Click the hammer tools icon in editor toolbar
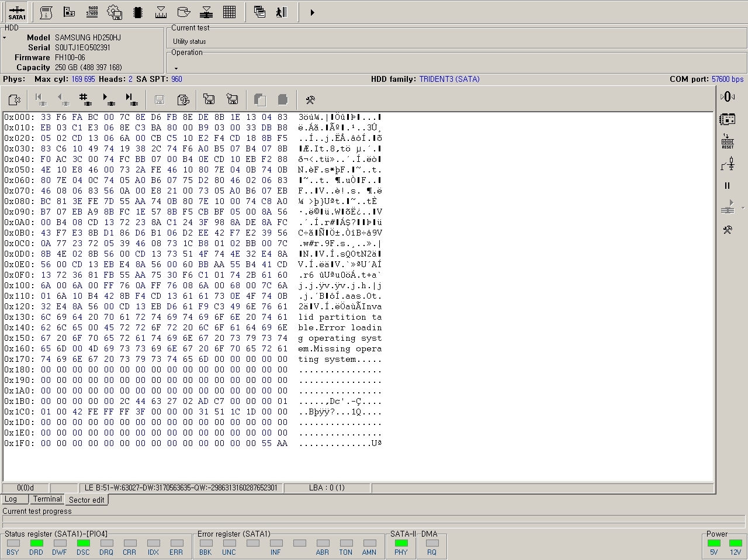The image size is (748, 560). point(310,100)
